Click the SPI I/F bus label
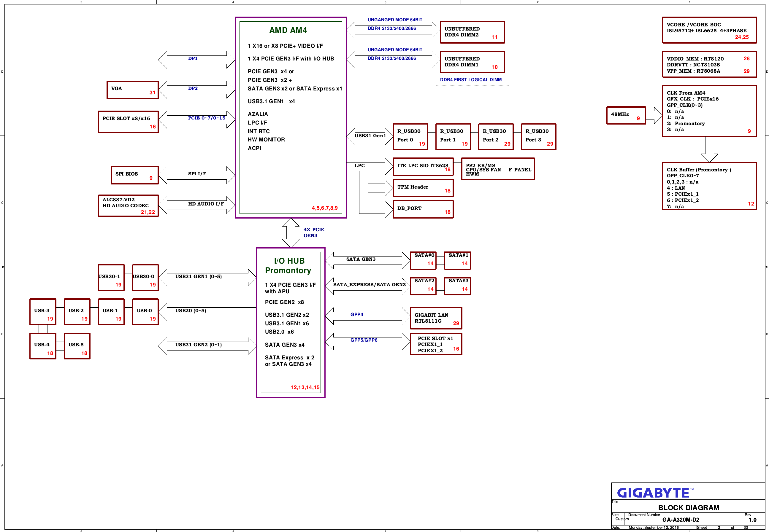 coord(197,174)
